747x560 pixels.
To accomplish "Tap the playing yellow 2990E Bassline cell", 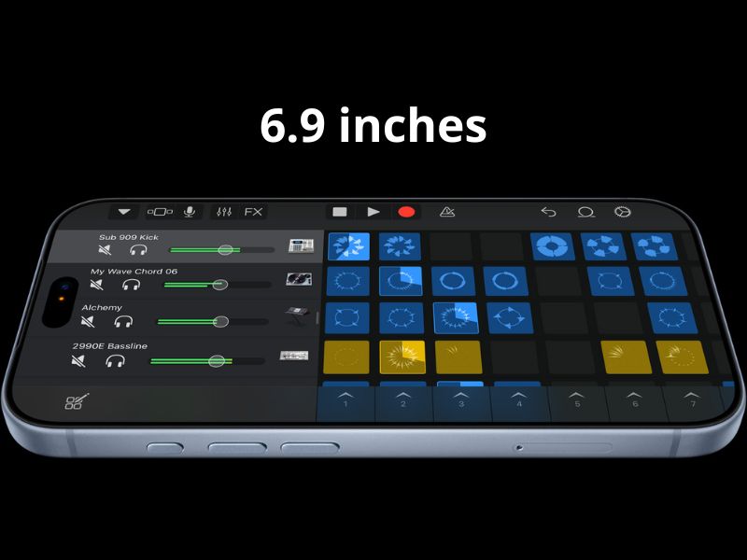I will click(402, 357).
